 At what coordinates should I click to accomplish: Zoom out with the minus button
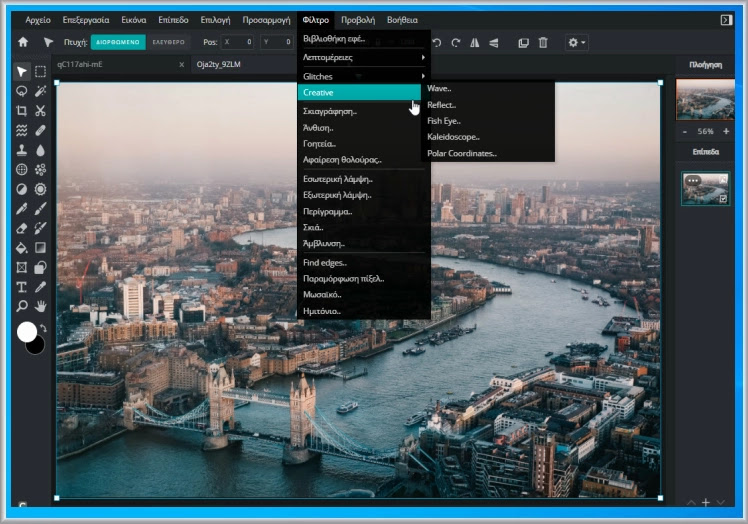pyautogui.click(x=685, y=131)
